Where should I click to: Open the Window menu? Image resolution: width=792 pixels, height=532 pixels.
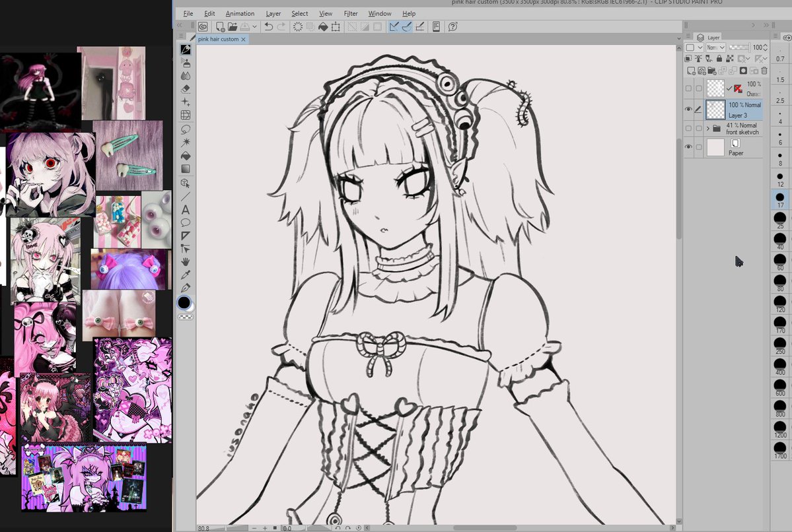tap(379, 14)
